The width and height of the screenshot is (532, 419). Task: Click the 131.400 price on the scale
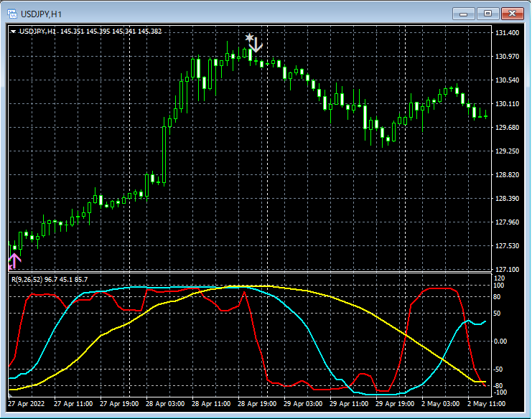tap(507, 33)
